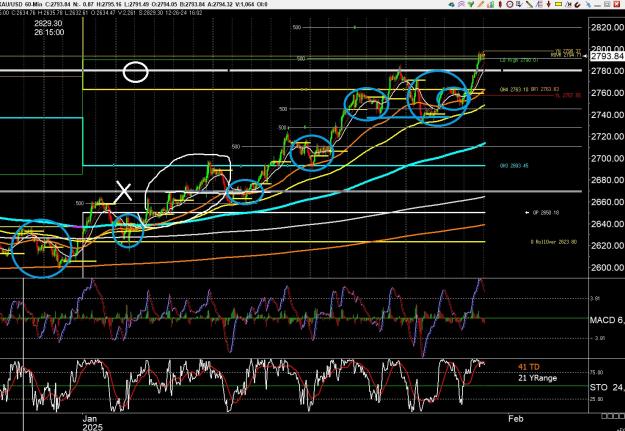Viewport: 625px width, 431px height.
Task: Click the current price tag 2793.84
Action: 607,56
